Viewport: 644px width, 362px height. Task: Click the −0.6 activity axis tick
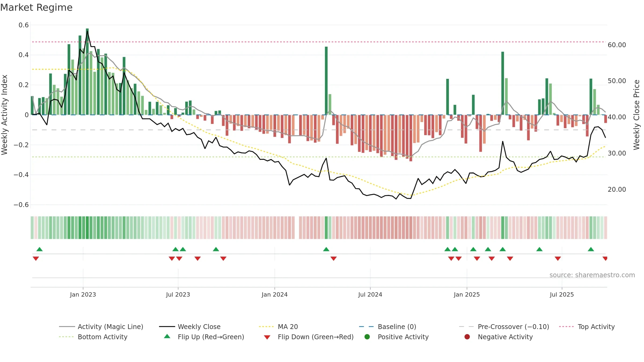[21, 205]
